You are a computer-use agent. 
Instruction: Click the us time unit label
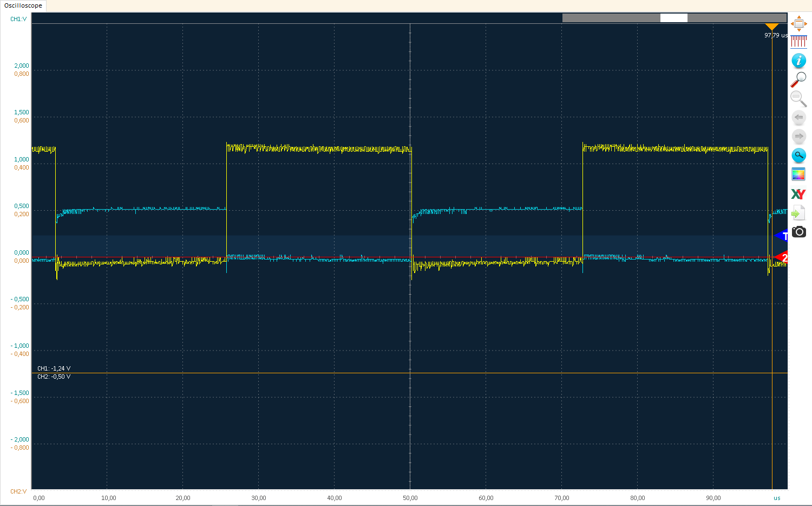777,498
